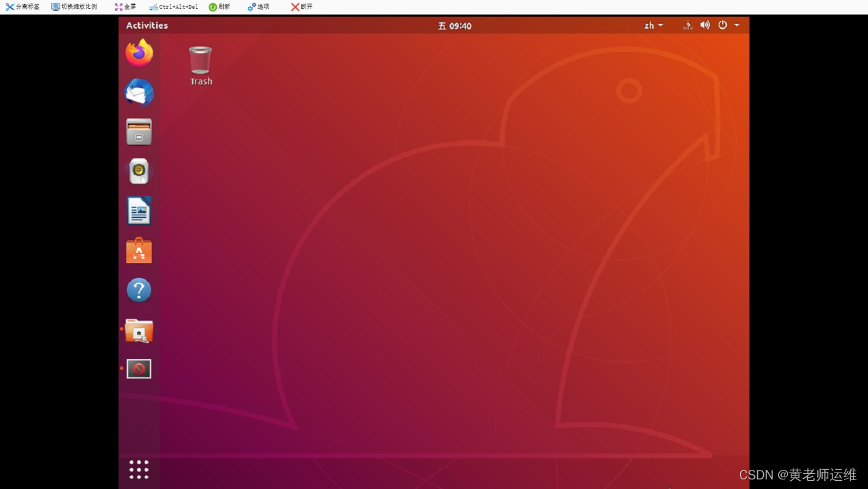The height and width of the screenshot is (489, 868).
Task: Send Ctrl+Alt+Del via toolbar button
Action: click(174, 7)
